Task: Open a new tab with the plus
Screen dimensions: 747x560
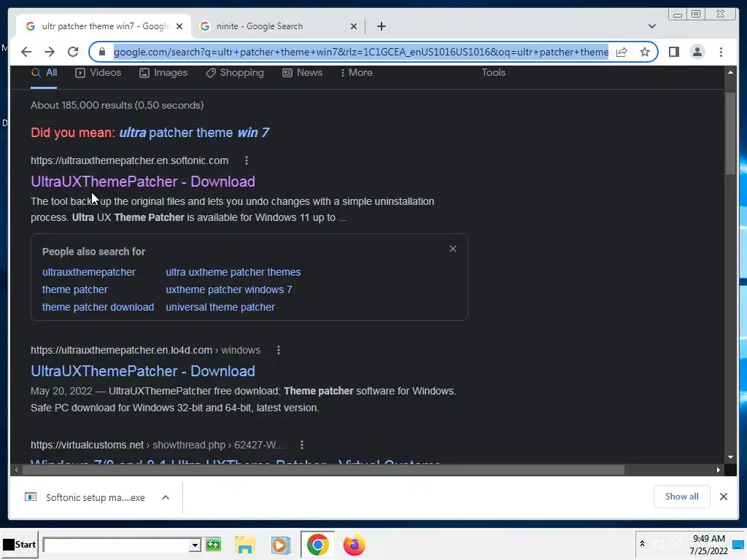Action: [x=382, y=26]
